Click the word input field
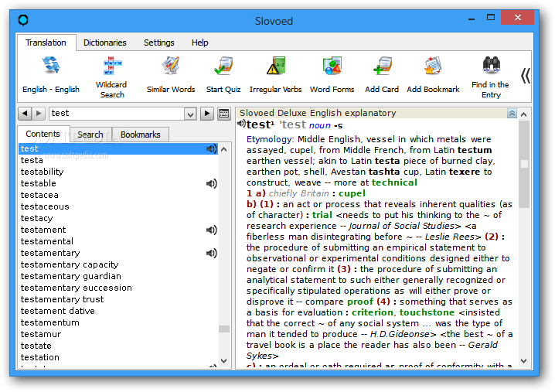The width and height of the screenshot is (555, 392). 117,114
